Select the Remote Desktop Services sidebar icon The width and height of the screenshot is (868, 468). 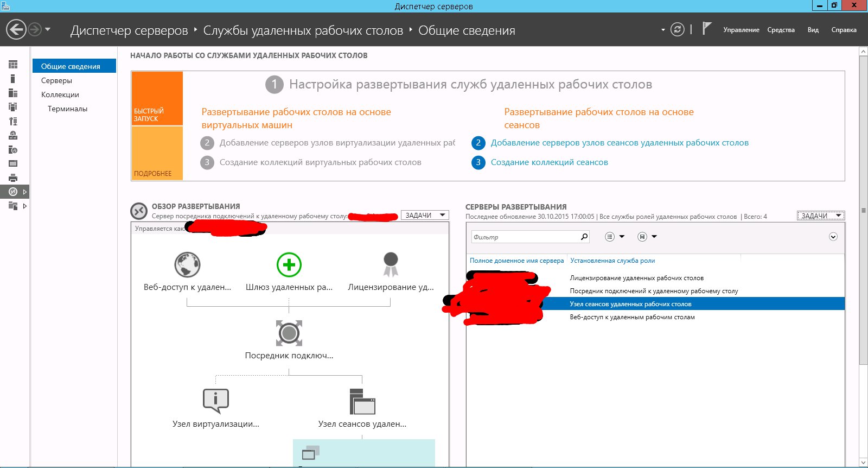point(13,192)
